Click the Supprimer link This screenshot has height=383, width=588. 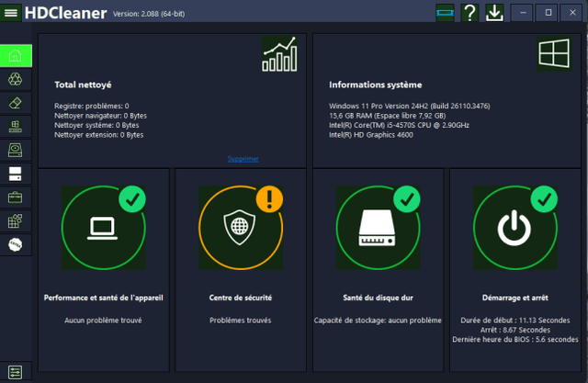[x=243, y=158]
